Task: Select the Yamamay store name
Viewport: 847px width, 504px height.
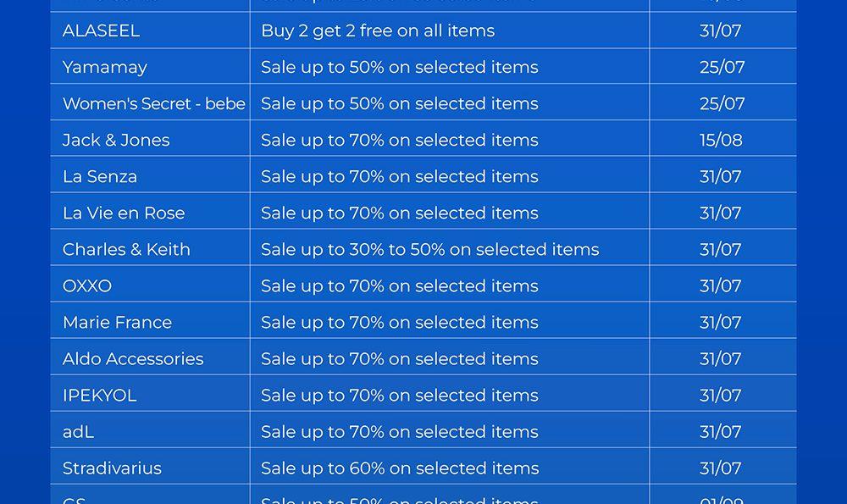Action: coord(105,68)
